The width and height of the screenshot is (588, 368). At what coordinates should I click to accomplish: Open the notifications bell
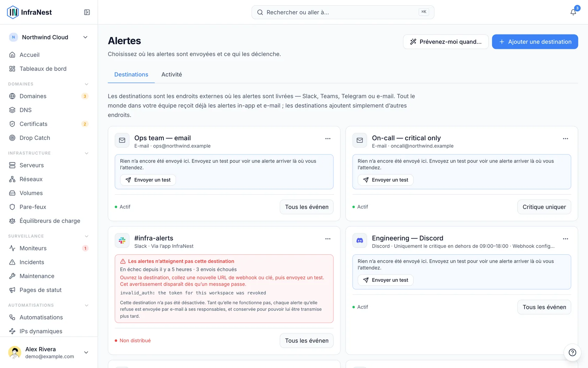(573, 12)
